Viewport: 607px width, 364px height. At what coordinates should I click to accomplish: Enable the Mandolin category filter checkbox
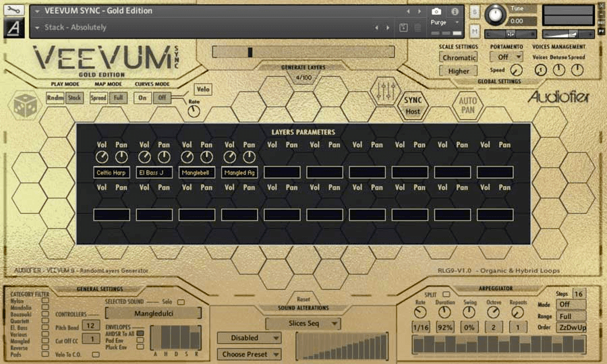click(x=45, y=308)
